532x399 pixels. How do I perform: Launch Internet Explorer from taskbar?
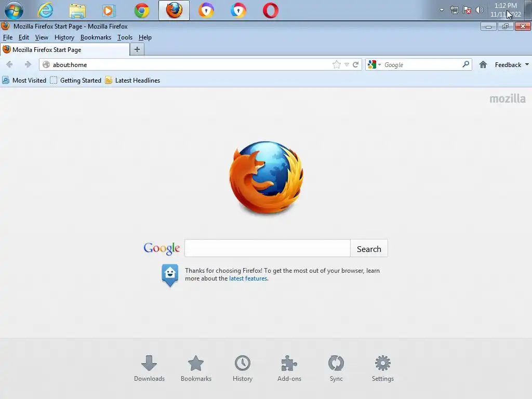click(x=45, y=10)
